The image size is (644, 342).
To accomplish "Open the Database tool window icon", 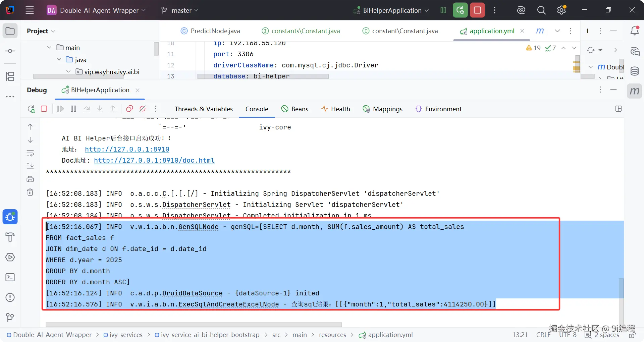I will (x=635, y=71).
